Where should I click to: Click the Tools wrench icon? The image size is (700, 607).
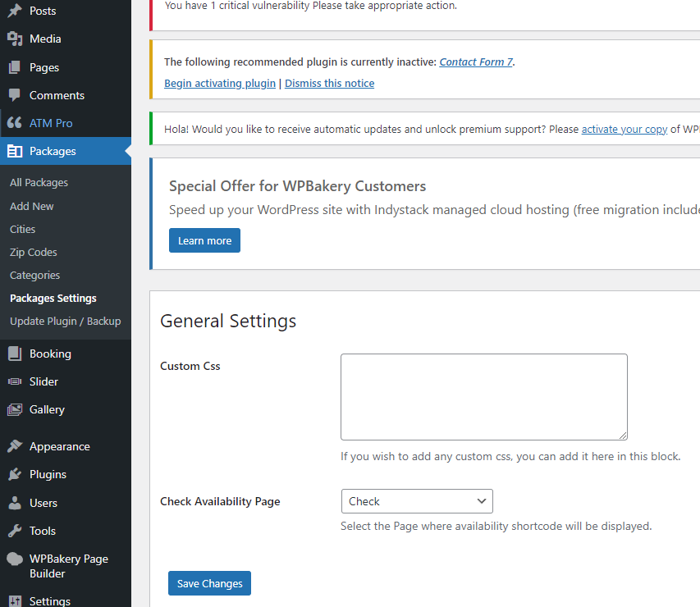[15, 531]
